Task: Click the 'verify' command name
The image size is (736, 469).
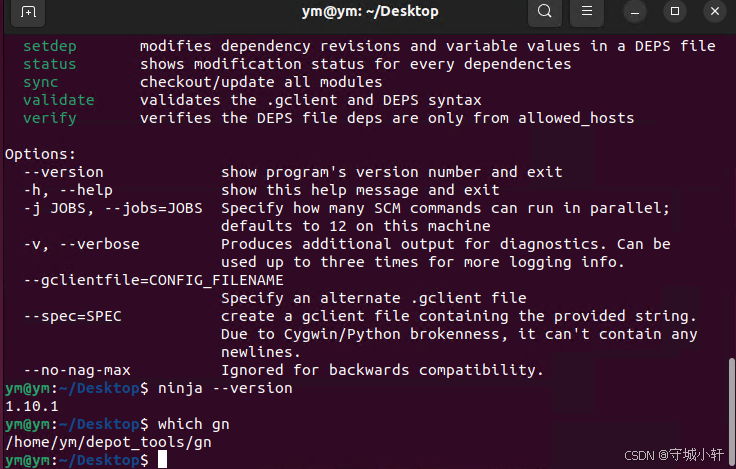Action: coord(50,118)
